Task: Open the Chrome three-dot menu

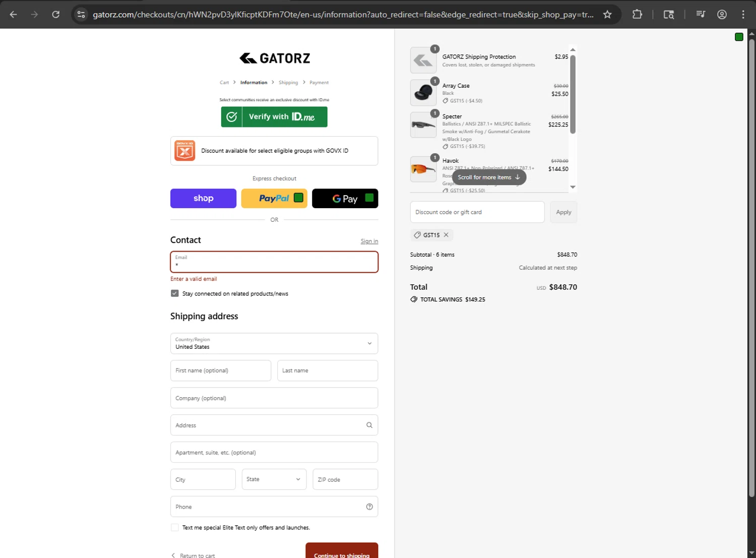Action: coord(743,15)
